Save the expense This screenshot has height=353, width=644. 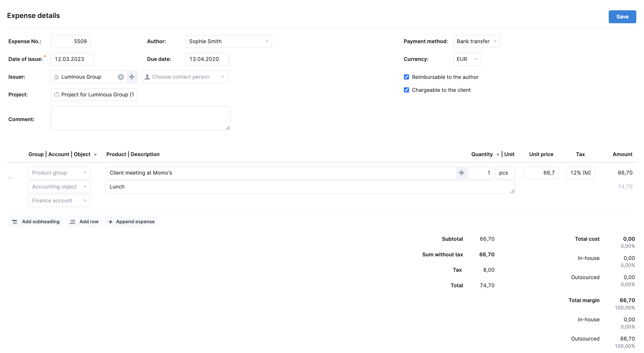point(622,17)
